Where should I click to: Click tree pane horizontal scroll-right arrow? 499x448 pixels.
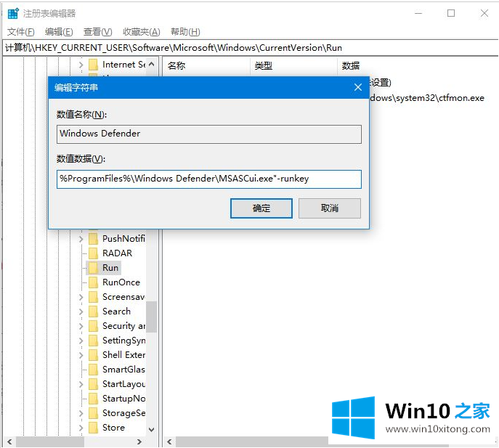(139, 441)
